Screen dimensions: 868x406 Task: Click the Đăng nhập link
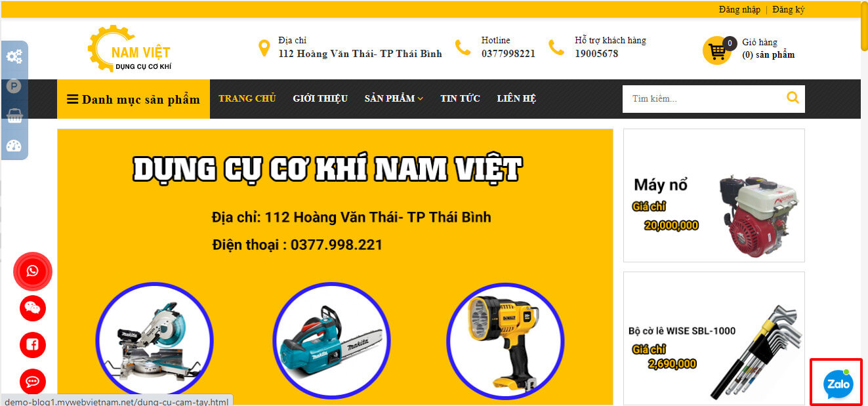pos(739,9)
